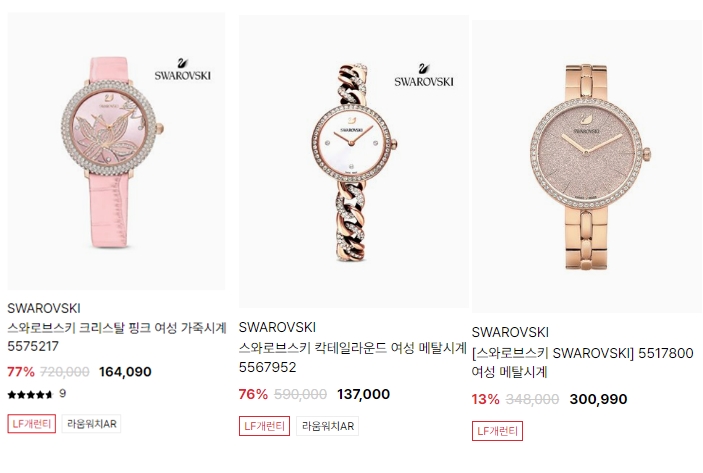This screenshot has height=473, width=703.
Task: Click the five-star rating under the 164,090 price
Action: tap(30, 395)
